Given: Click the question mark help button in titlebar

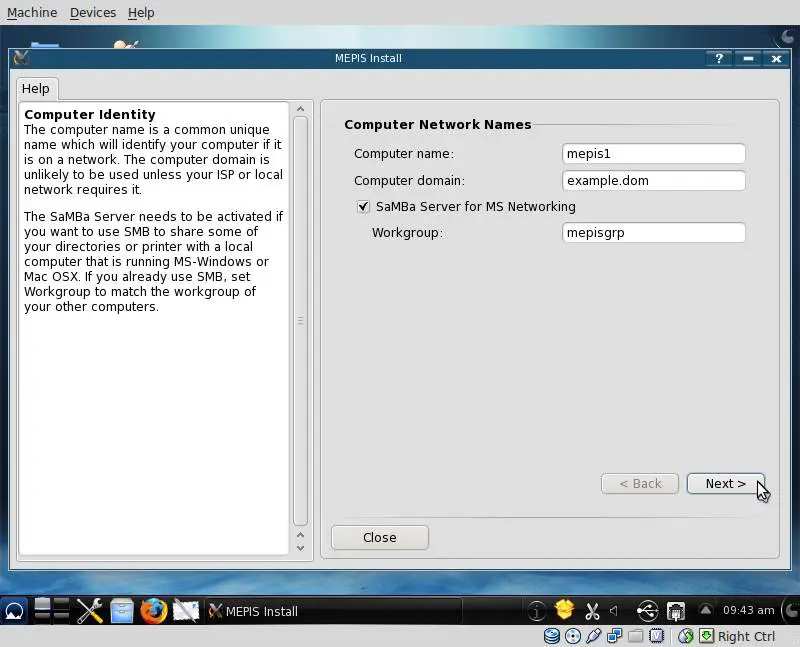Looking at the screenshot, I should tap(719, 59).
